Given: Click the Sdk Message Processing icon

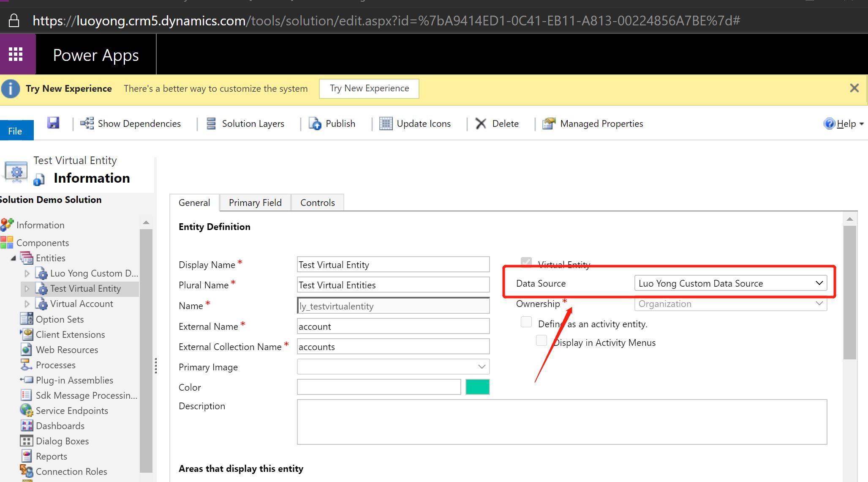Looking at the screenshot, I should click(27, 395).
